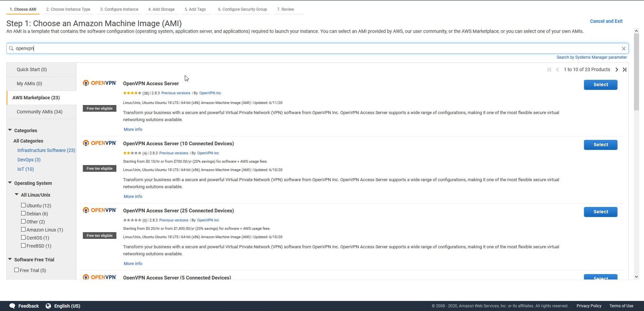The width and height of the screenshot is (644, 311).
Task: Jump to the first products page
Action: [x=549, y=69]
